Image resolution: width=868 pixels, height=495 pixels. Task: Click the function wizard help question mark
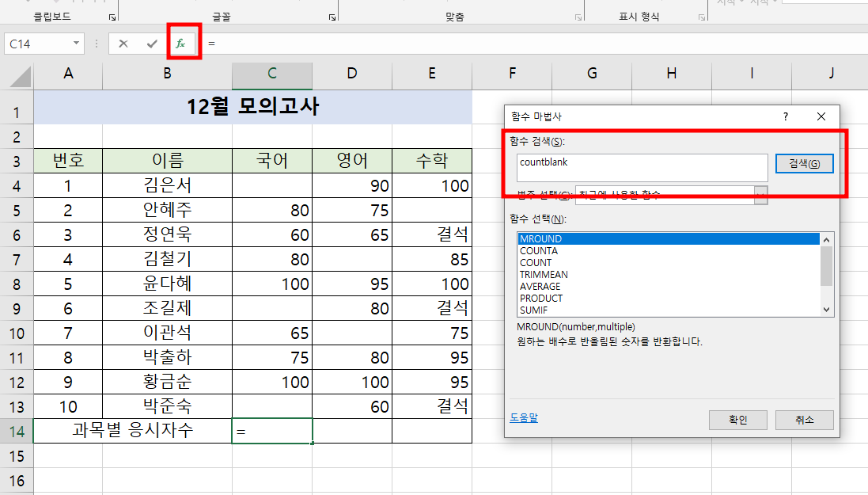(786, 116)
